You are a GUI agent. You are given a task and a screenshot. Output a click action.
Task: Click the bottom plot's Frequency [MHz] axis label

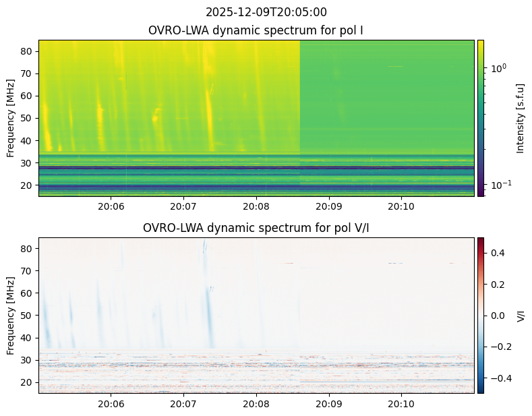[11, 316]
